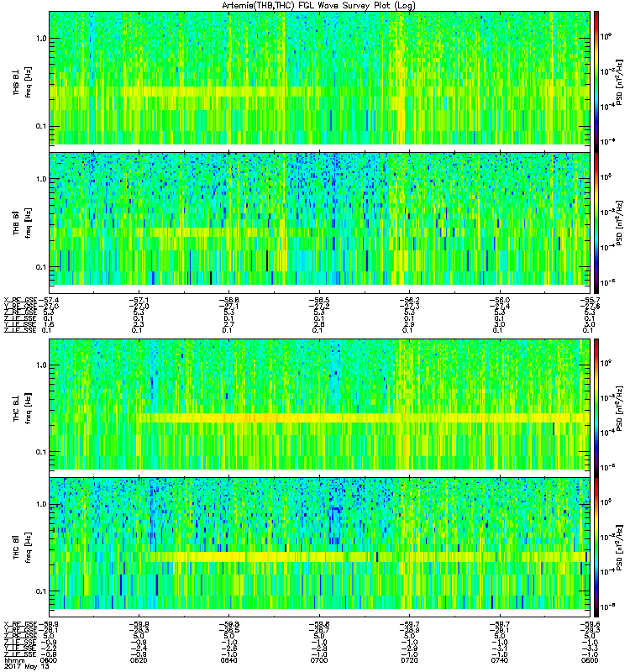Click the color bar beside the THB B⊥ panel
The height and width of the screenshot is (672, 630).
pyautogui.click(x=596, y=81)
